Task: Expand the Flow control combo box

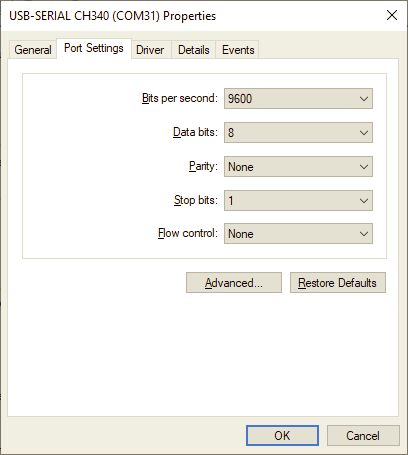Action: 298,234
